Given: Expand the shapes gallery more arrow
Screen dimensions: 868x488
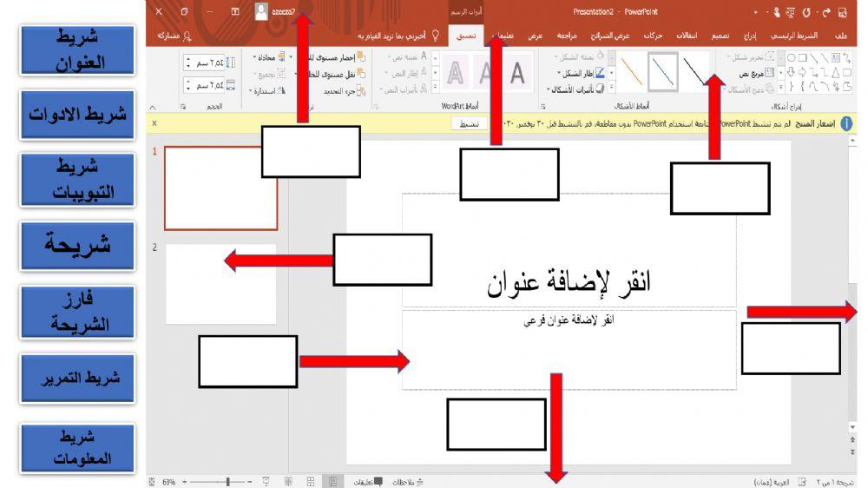Looking at the screenshot, I should [x=780, y=87].
